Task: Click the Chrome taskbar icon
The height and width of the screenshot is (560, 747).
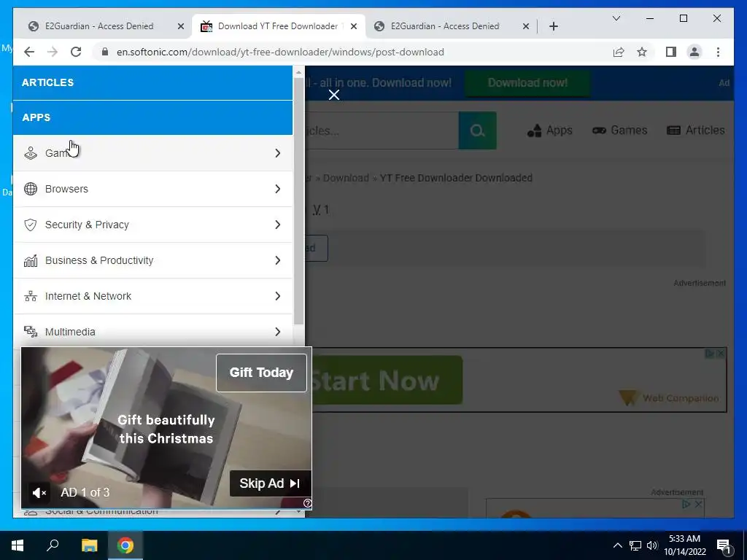Action: click(x=125, y=545)
